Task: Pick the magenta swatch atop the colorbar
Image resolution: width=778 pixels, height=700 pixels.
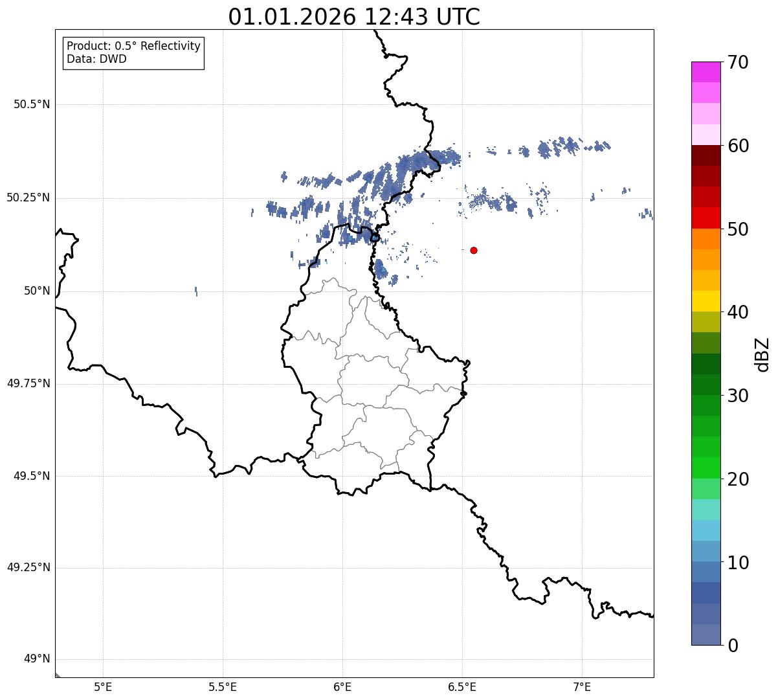Action: (706, 72)
